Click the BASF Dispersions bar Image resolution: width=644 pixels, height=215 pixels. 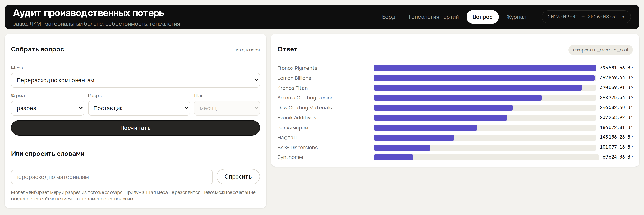tap(402, 148)
